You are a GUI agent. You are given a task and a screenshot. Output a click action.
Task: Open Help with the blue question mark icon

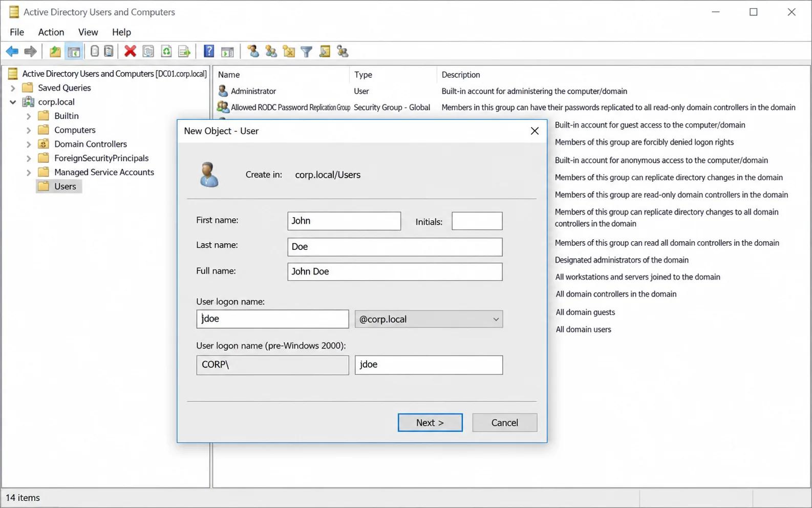[x=209, y=51]
